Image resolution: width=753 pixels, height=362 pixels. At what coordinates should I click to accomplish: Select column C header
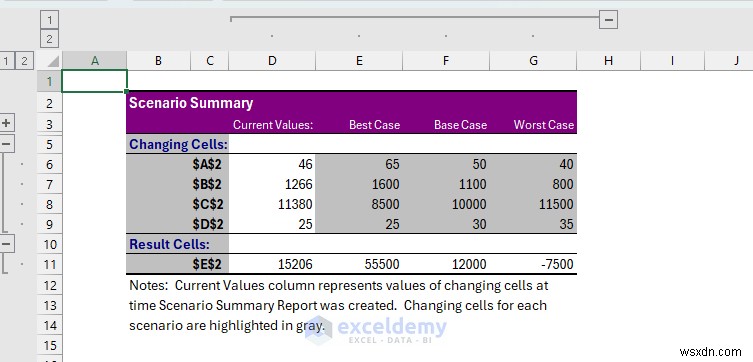click(209, 61)
